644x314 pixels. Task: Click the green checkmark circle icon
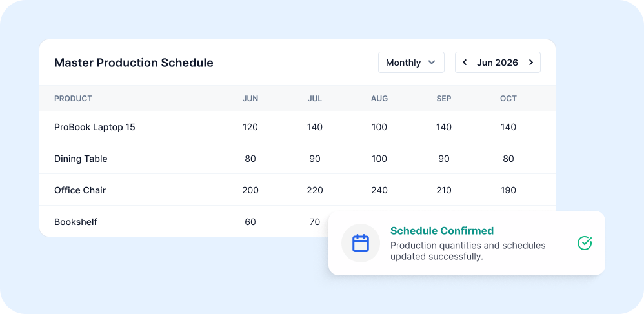[x=585, y=243]
